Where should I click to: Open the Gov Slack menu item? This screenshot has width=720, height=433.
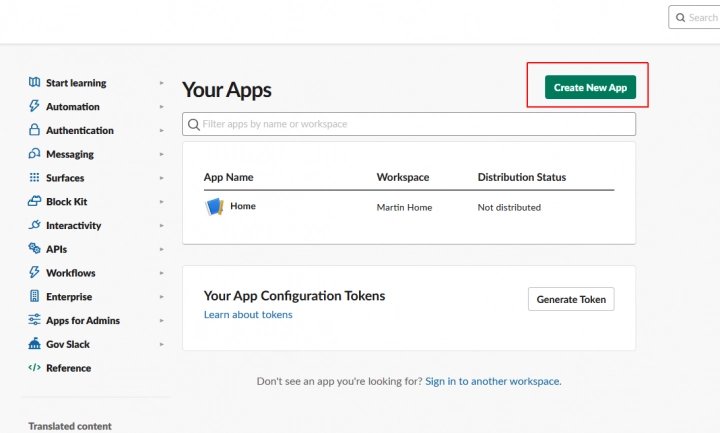tap(68, 344)
